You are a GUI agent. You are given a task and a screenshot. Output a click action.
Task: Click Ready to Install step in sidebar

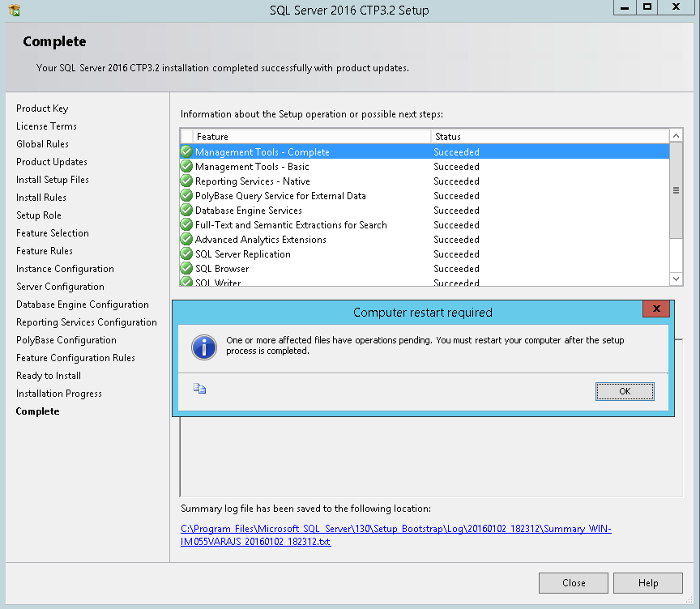click(x=49, y=376)
